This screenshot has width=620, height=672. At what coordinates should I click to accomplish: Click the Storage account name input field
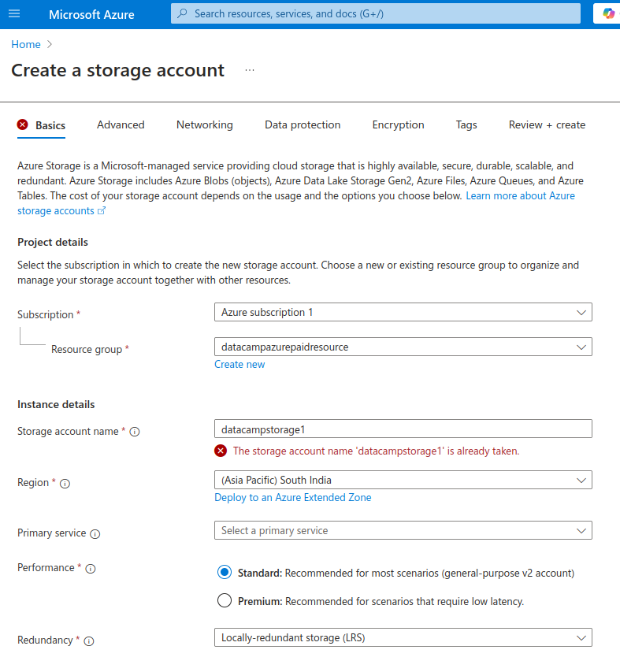pos(403,429)
